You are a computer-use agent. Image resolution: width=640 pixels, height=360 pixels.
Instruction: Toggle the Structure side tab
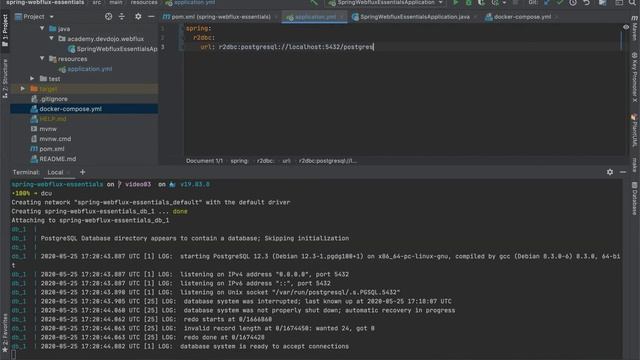pos(5,78)
